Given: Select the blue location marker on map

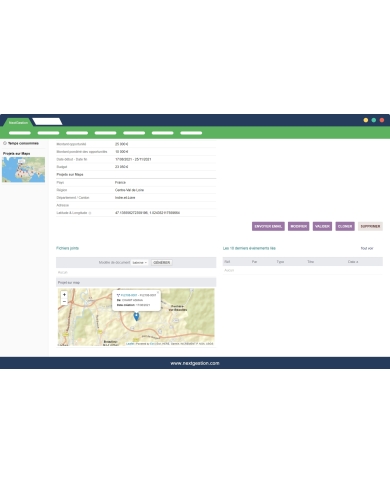Looking at the screenshot, I should point(136,316).
